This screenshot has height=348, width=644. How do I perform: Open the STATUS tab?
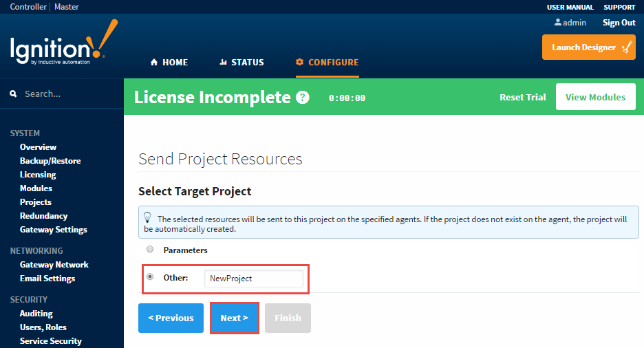coord(242,63)
